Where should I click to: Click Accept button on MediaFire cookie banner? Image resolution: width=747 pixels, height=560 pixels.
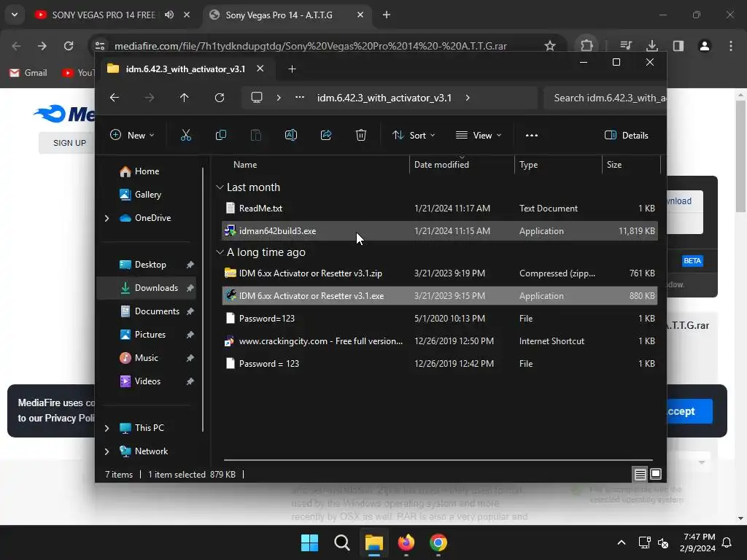689,411
